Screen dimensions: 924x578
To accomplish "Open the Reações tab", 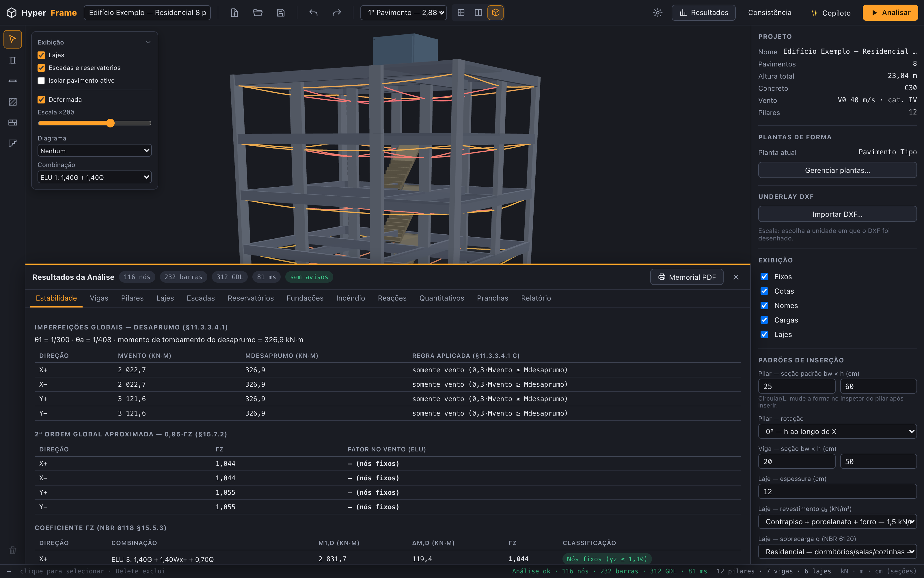I will click(392, 298).
